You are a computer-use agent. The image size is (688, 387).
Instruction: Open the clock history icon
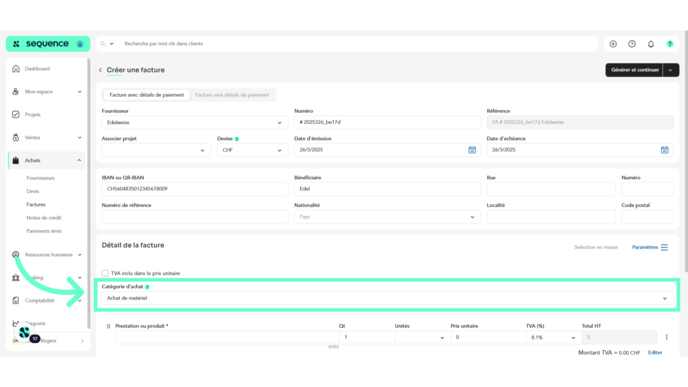click(632, 44)
